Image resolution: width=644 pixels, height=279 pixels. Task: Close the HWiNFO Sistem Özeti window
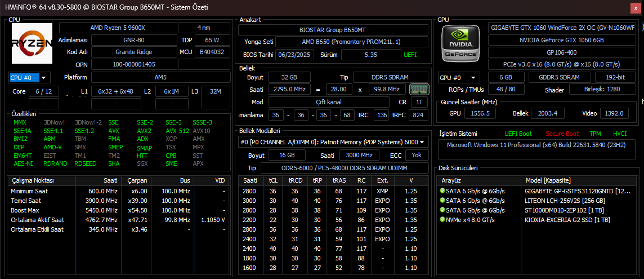click(x=636, y=7)
